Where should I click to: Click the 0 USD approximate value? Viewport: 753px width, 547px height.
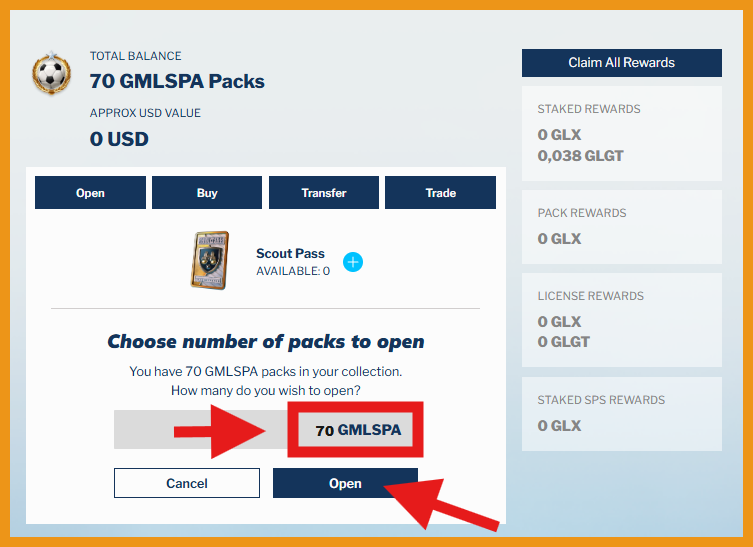pyautogui.click(x=119, y=139)
